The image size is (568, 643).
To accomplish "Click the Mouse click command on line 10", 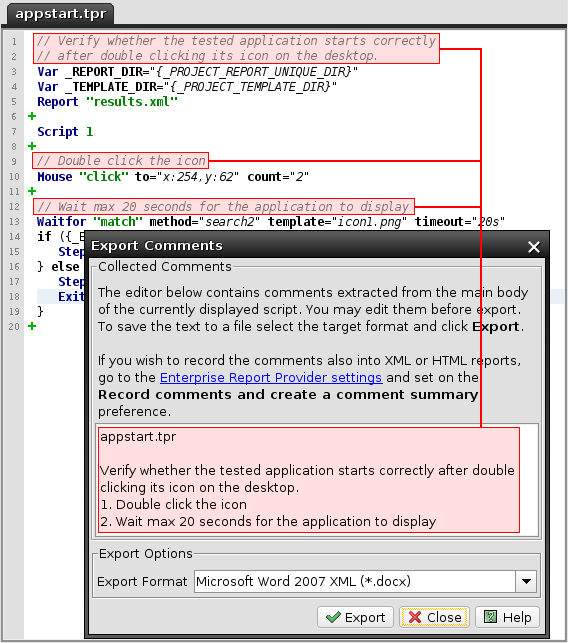I will [173, 177].
